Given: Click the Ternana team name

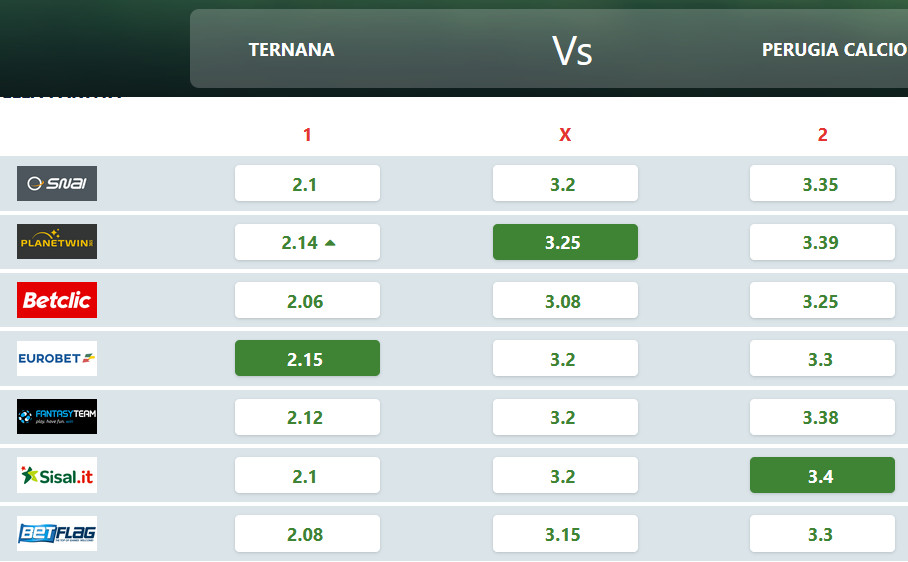Looking at the screenshot, I should (x=291, y=50).
